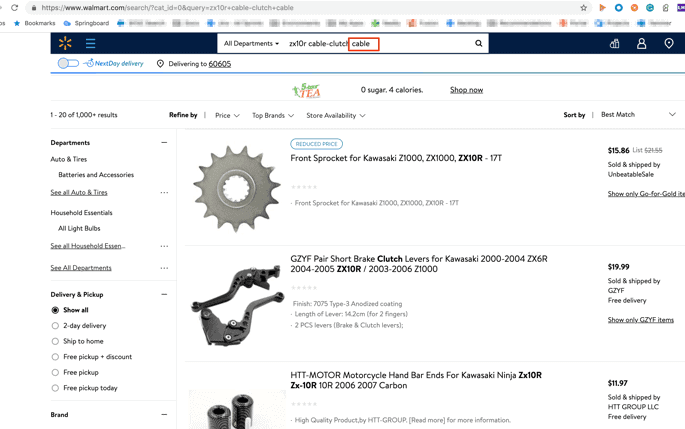Reload the page with the refresh icon

click(x=14, y=8)
